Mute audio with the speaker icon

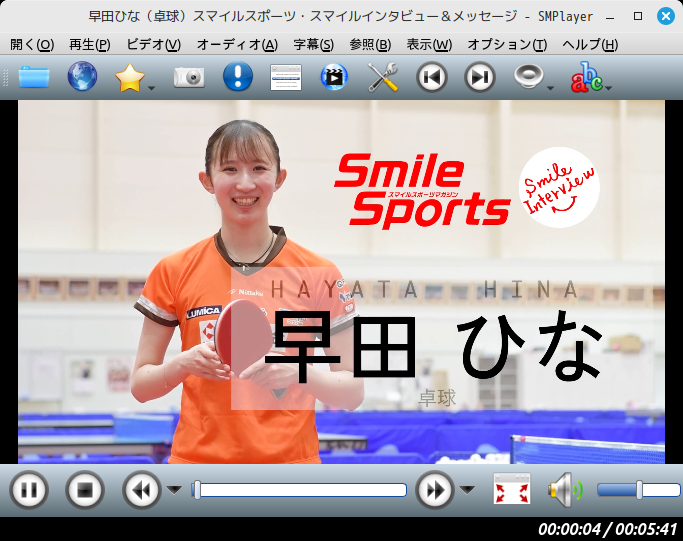coord(565,490)
